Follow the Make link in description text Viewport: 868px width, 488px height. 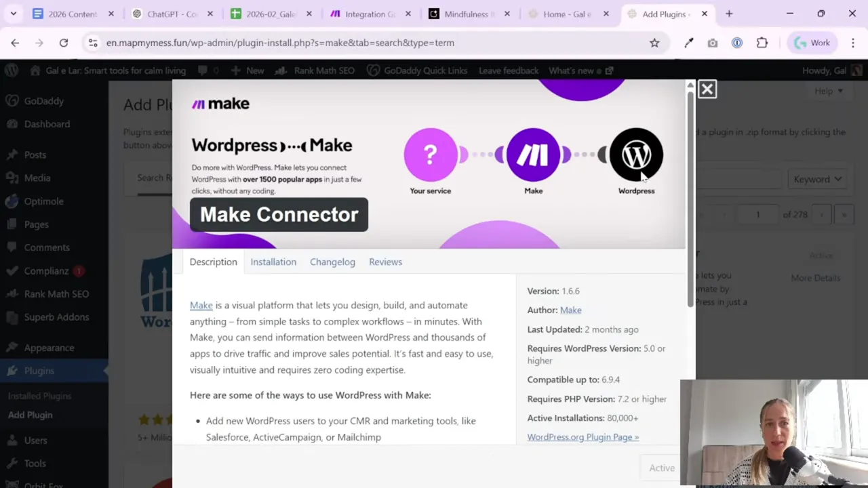201,305
